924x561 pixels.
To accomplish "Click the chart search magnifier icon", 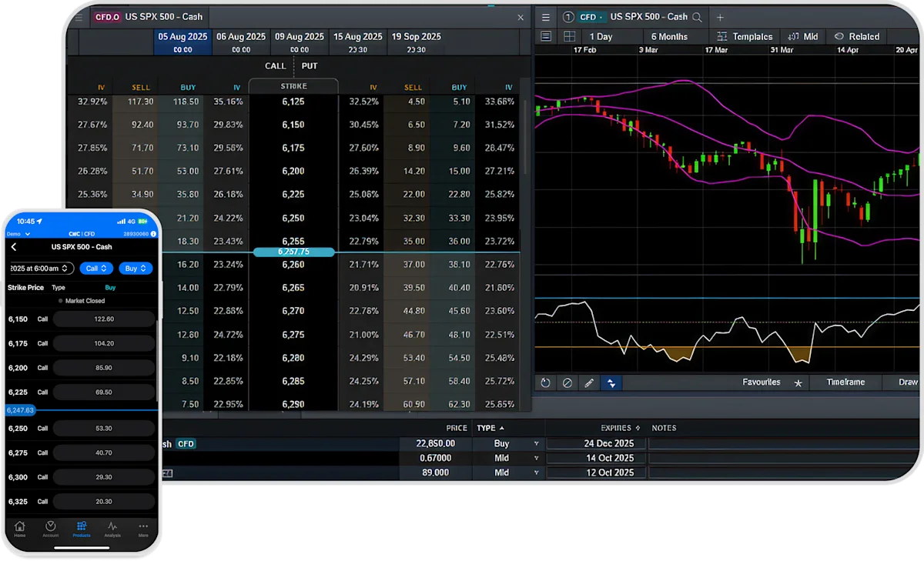I will click(697, 17).
